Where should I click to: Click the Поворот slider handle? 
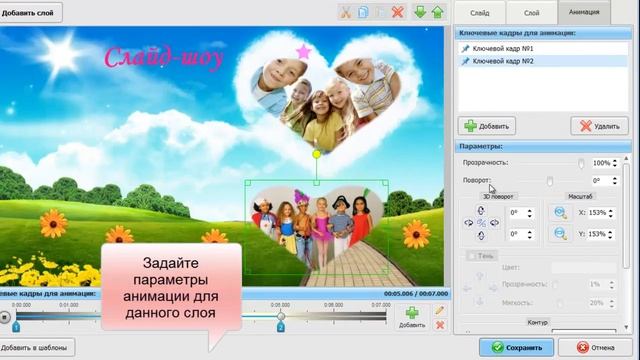click(x=550, y=181)
